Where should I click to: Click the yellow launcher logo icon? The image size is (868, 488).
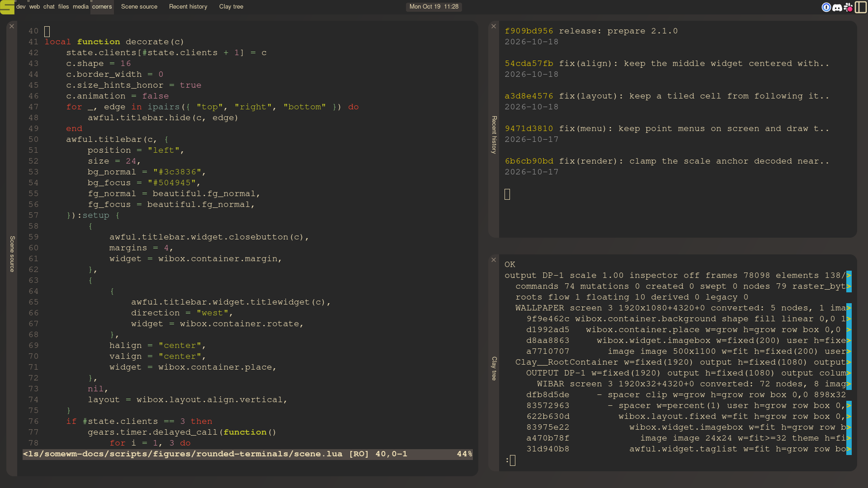pos(7,7)
